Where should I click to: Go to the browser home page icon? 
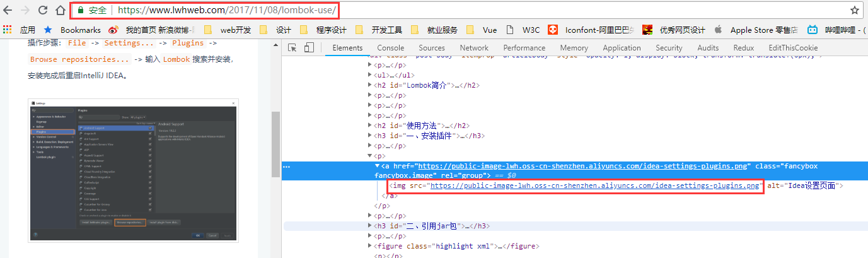[61, 10]
